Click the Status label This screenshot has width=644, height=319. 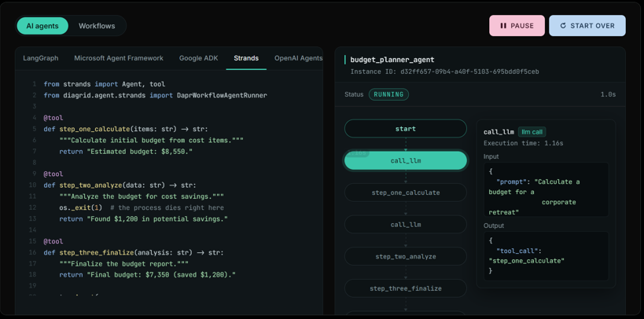354,94
